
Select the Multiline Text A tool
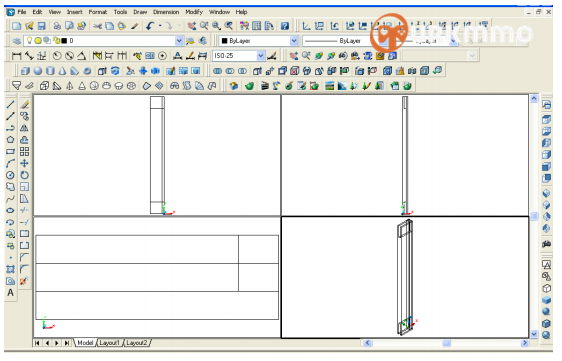[10, 293]
